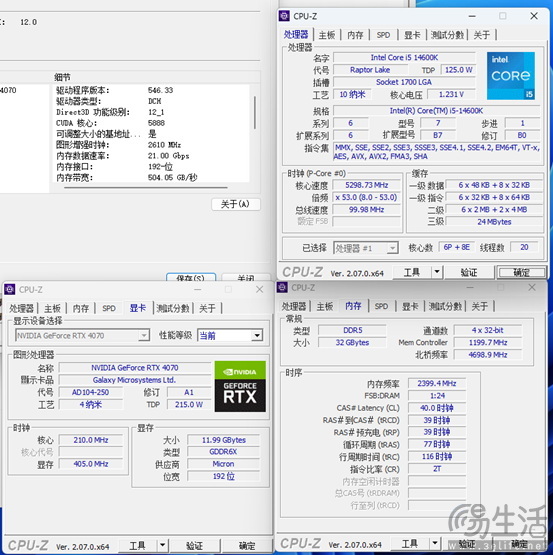
Task: Open the SPD tab in memory window
Action: [x=381, y=306]
